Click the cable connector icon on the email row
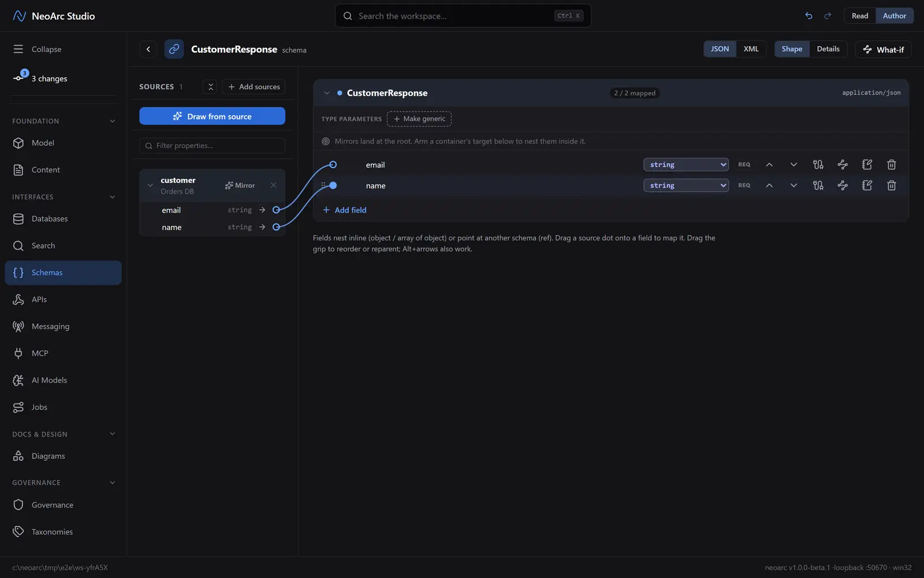This screenshot has height=578, width=924. [x=818, y=165]
